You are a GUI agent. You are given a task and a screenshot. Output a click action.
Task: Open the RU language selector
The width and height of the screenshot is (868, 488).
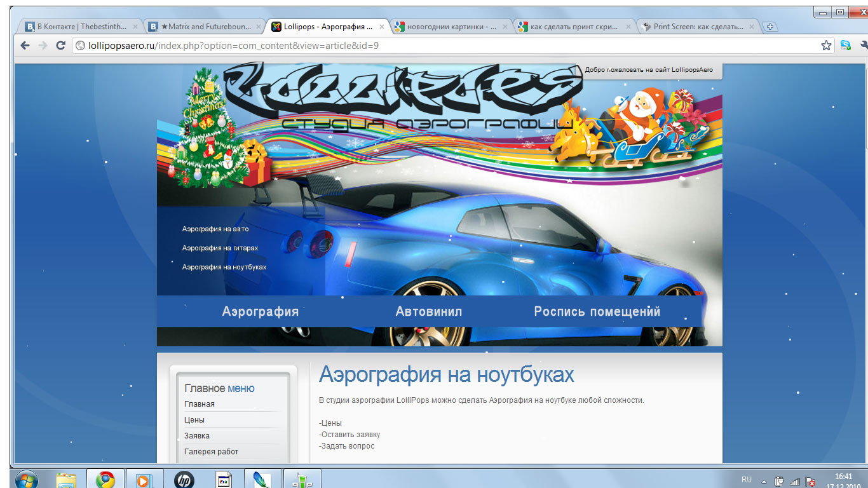click(x=747, y=481)
